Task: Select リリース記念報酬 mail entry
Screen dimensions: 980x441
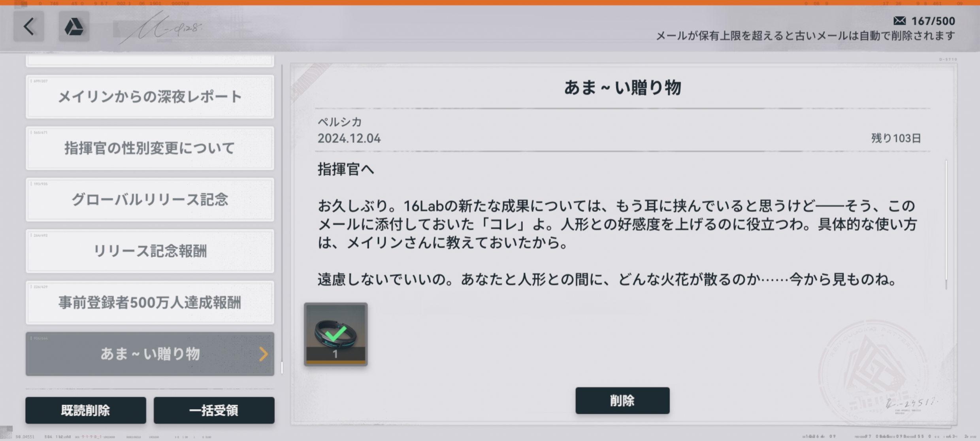Action: pos(150,251)
